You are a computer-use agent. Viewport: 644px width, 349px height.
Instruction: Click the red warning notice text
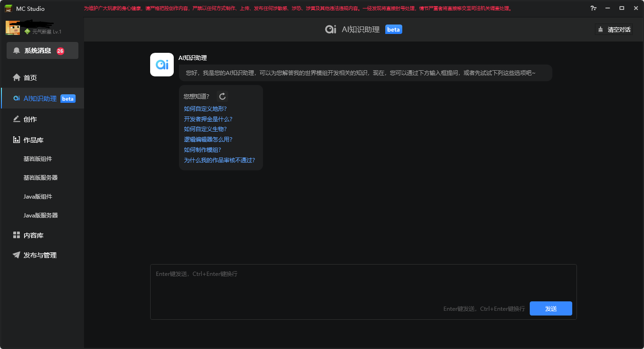pyautogui.click(x=297, y=8)
